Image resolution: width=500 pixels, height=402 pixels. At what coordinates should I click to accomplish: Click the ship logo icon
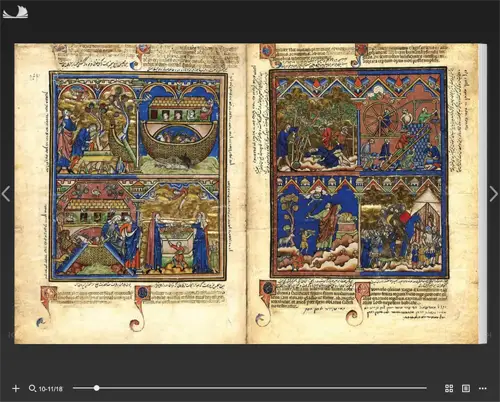coord(15,12)
